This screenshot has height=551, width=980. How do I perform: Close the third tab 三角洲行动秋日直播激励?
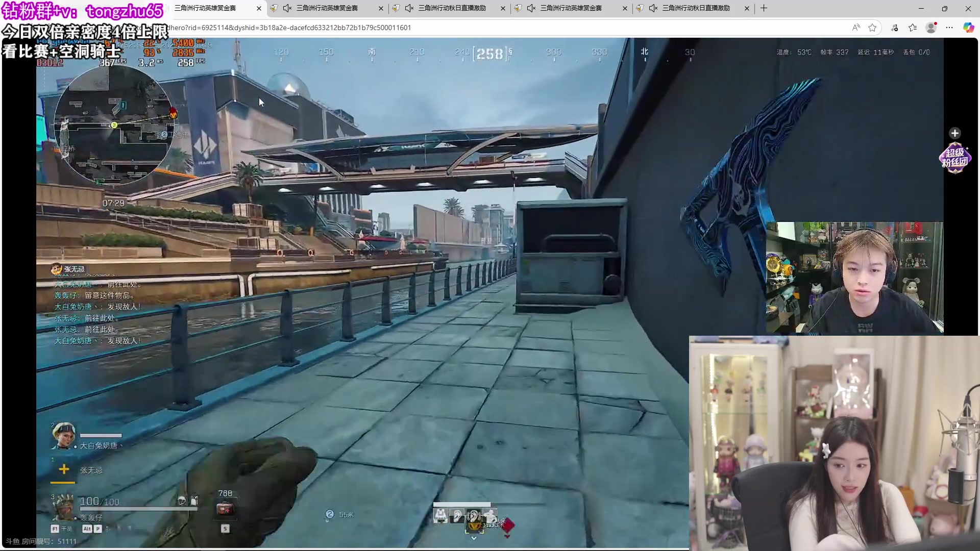tap(503, 8)
